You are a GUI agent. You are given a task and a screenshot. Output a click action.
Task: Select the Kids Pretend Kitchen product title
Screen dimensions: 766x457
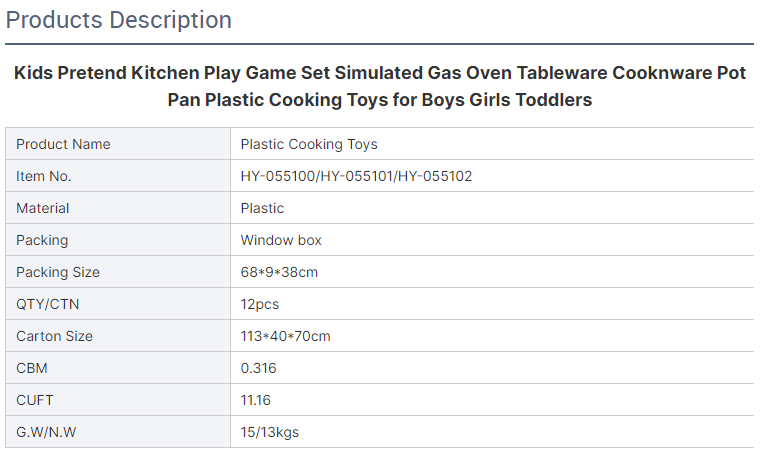click(x=380, y=86)
